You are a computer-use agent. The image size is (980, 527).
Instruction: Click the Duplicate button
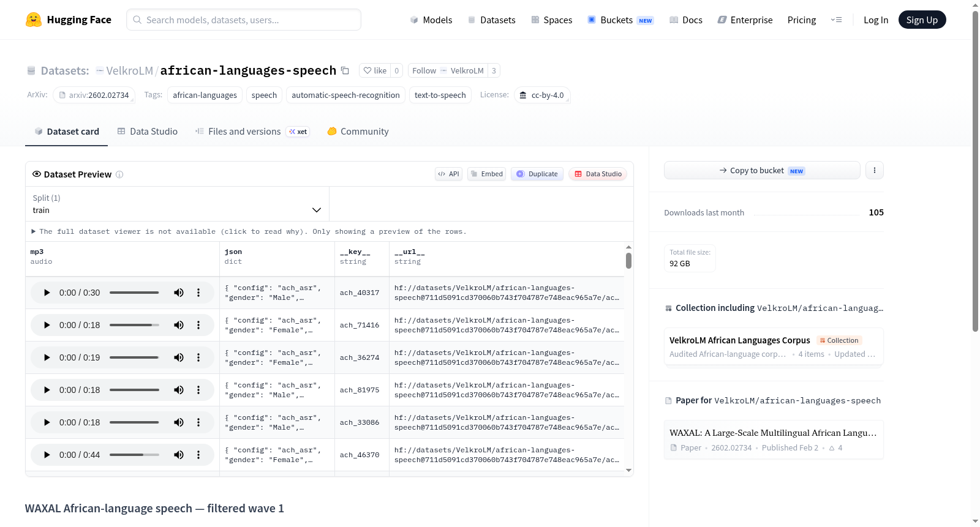(537, 174)
